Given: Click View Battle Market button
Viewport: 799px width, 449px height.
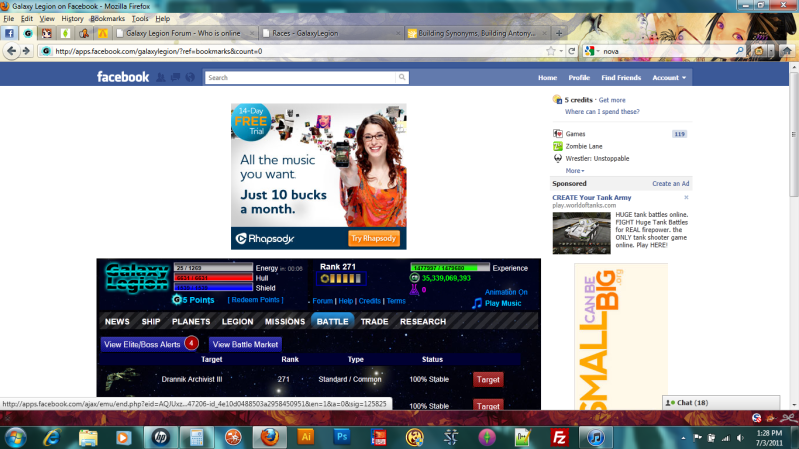Looking at the screenshot, I should click(x=245, y=345).
